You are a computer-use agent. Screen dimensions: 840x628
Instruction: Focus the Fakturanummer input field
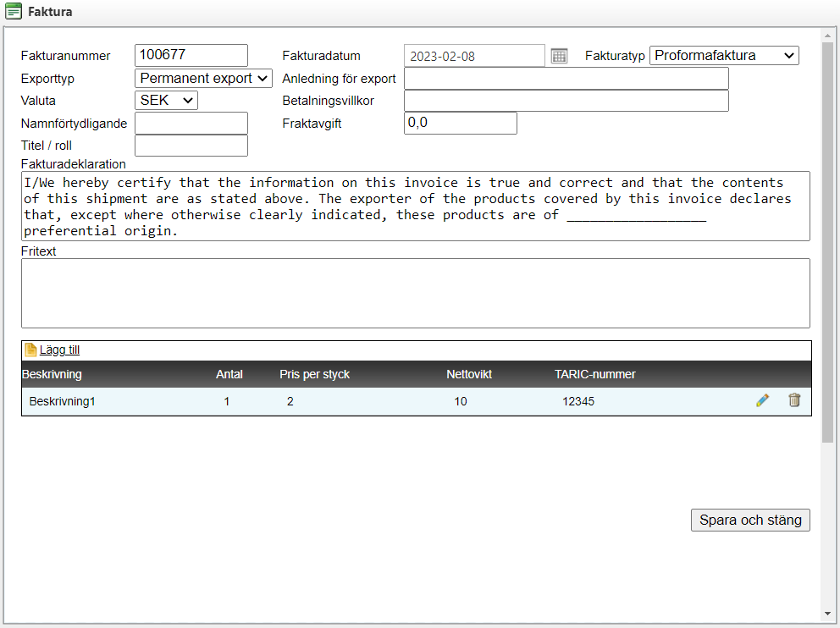coord(191,55)
